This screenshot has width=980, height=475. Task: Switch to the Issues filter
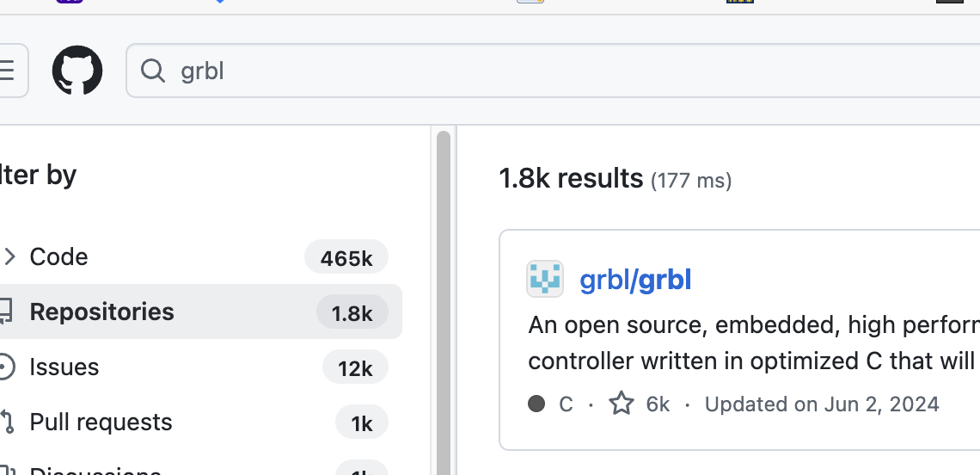(x=64, y=367)
